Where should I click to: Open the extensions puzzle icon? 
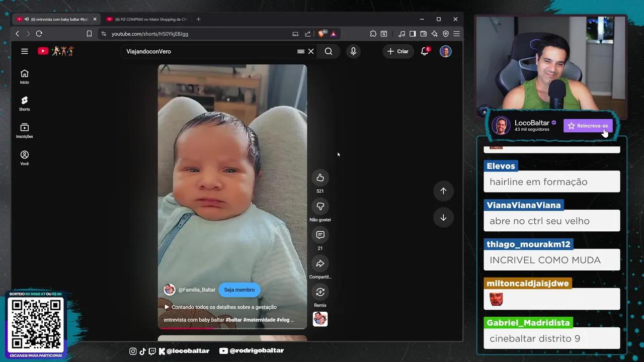[373, 34]
